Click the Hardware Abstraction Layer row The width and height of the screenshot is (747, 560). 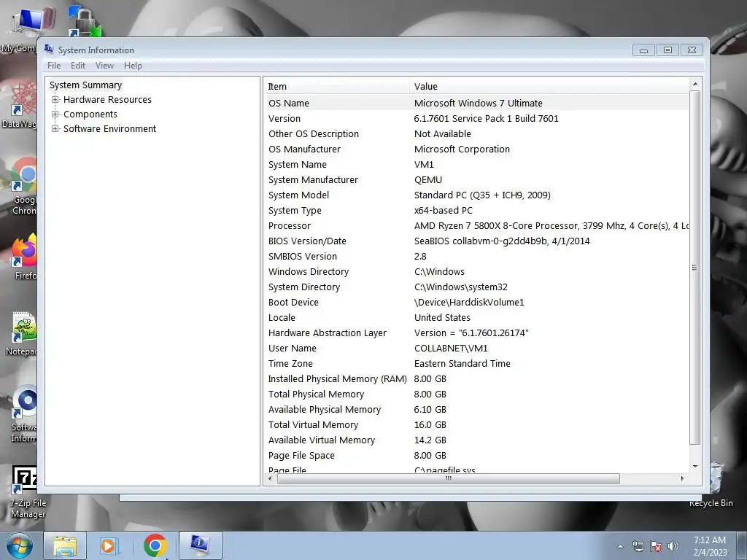476,332
